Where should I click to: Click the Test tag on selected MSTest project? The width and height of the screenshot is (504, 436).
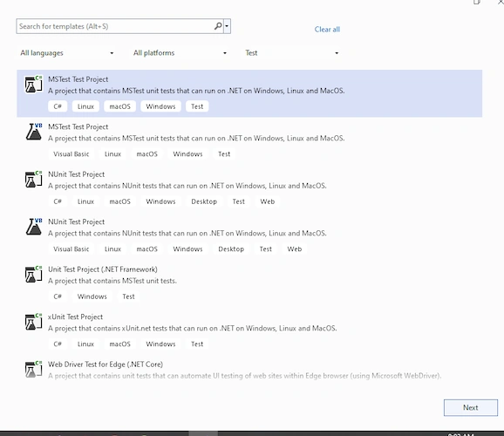pos(197,106)
